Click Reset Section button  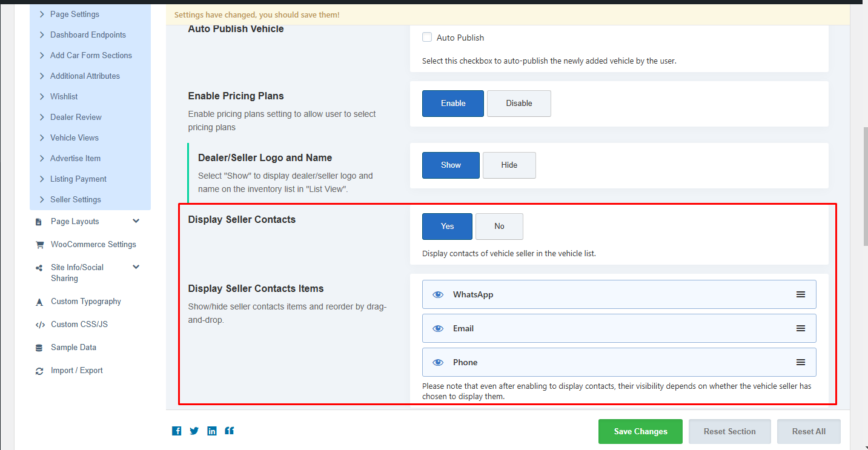(729, 432)
